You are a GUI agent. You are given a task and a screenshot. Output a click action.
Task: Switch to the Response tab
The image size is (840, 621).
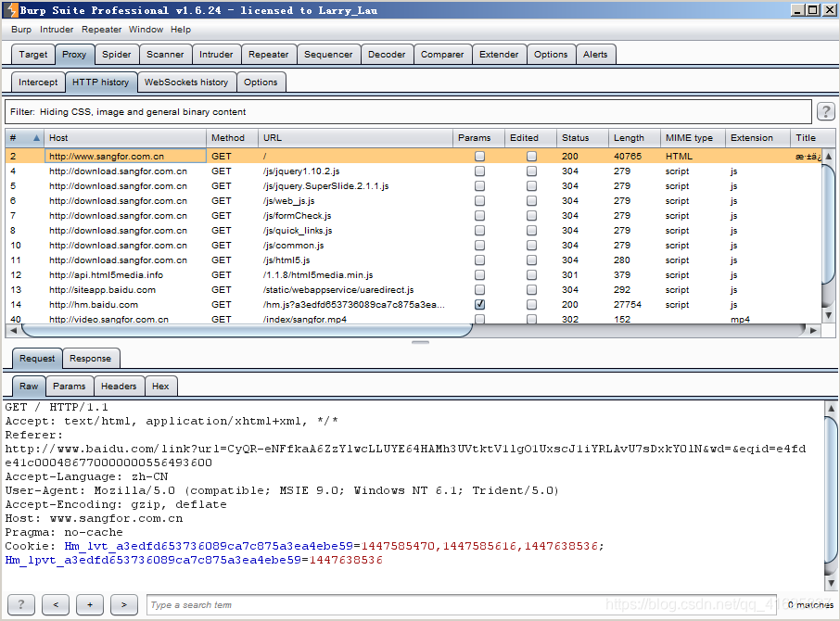[90, 358]
